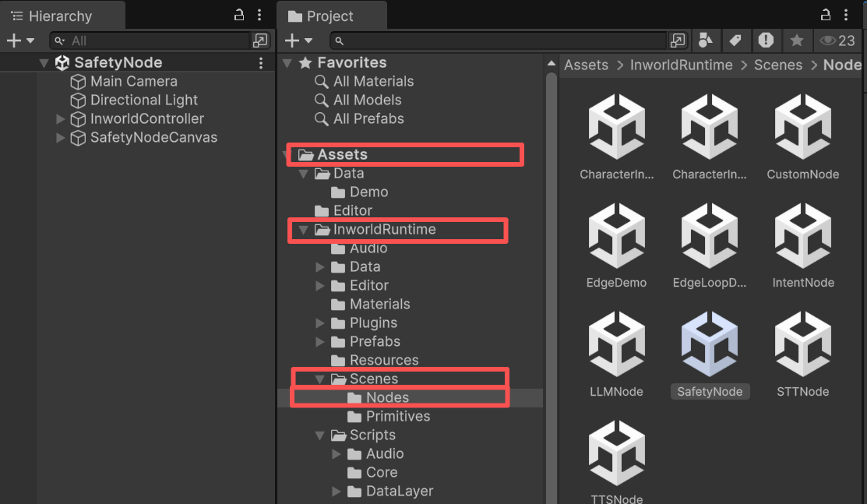Screen dimensions: 867x504
Task: Click the Hierarchy panel lock icon
Action: tap(239, 15)
